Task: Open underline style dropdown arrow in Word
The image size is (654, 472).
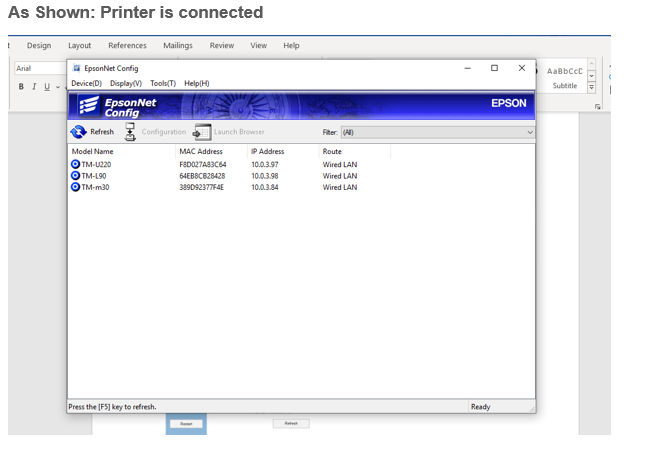Action: pyautogui.click(x=58, y=87)
